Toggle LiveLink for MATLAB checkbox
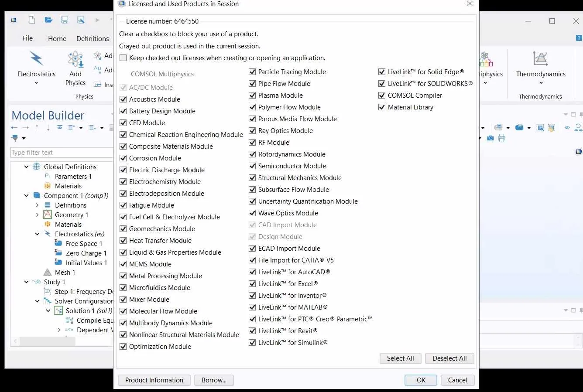The width and height of the screenshot is (583, 392). (x=252, y=307)
